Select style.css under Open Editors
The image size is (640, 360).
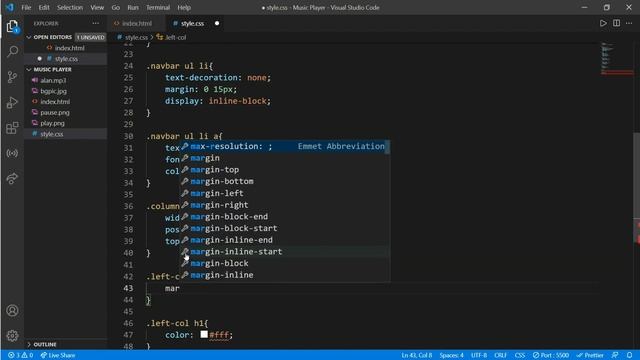pyautogui.click(x=66, y=59)
